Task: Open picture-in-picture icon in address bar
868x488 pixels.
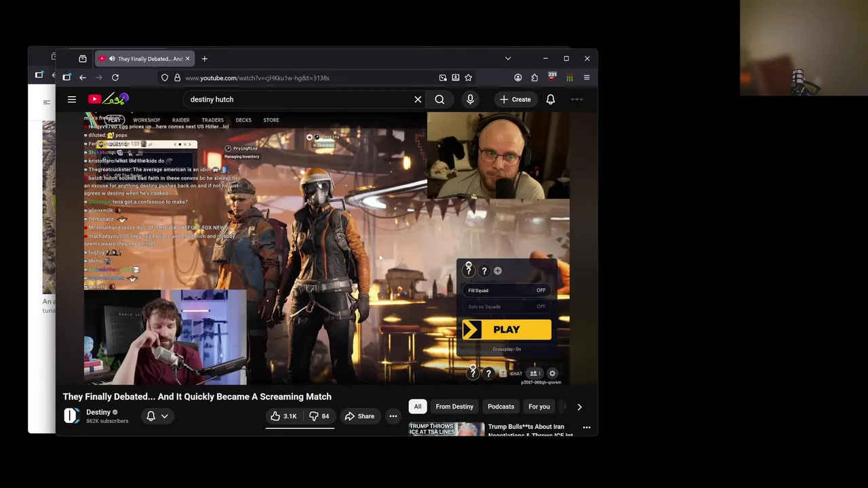Action: [x=443, y=78]
